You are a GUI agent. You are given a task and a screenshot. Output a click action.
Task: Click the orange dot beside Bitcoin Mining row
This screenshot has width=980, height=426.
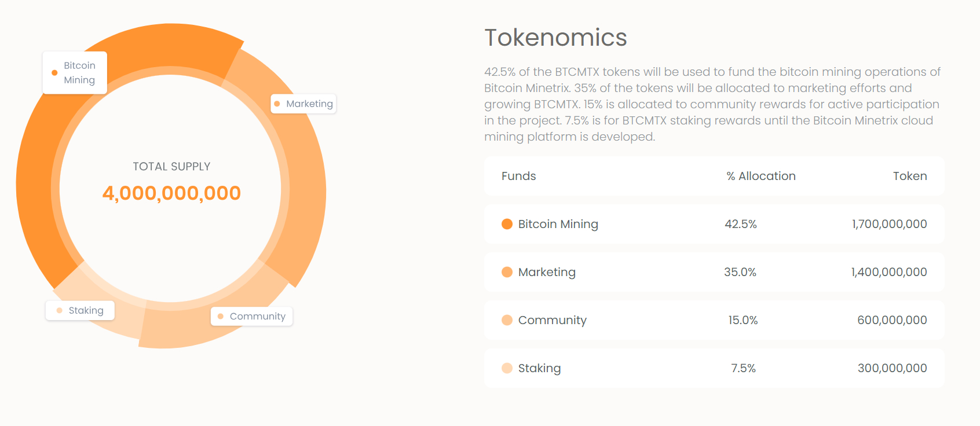507,224
